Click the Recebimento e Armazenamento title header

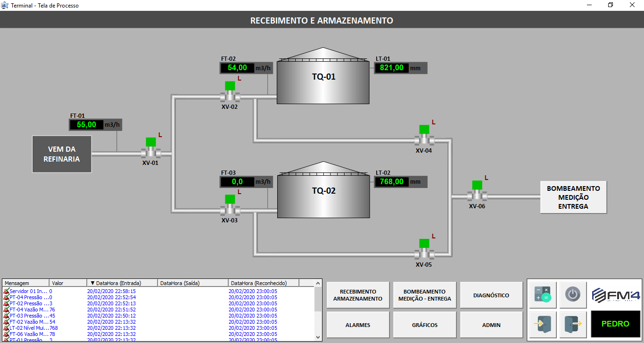click(x=322, y=21)
